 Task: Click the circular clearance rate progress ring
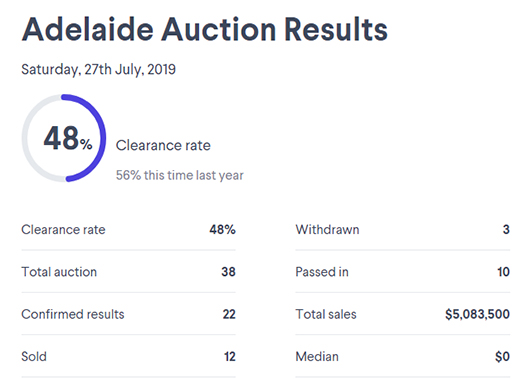click(x=64, y=138)
